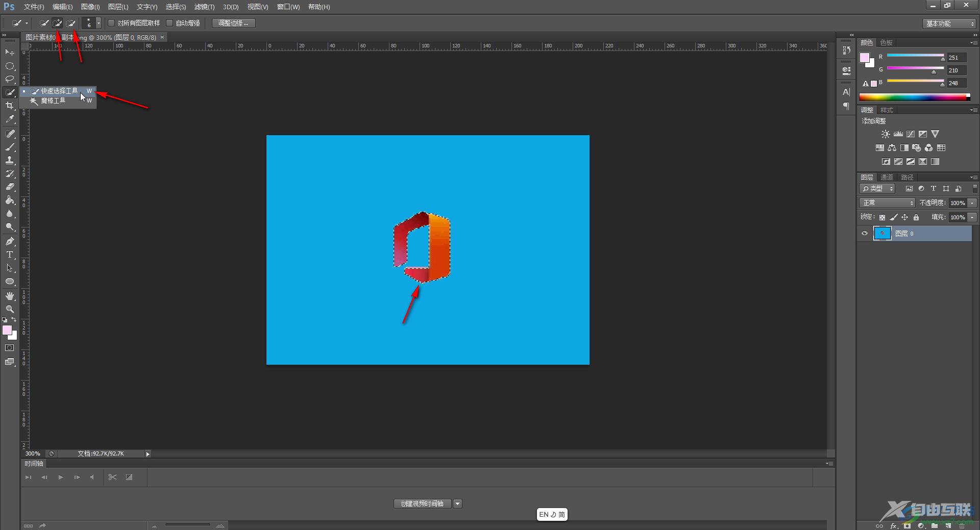Click the foreground color swatch in toolbox

pos(7,331)
